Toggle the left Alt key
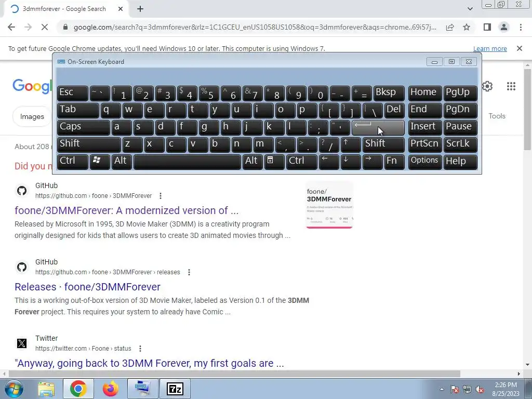The width and height of the screenshot is (532, 399). click(122, 162)
